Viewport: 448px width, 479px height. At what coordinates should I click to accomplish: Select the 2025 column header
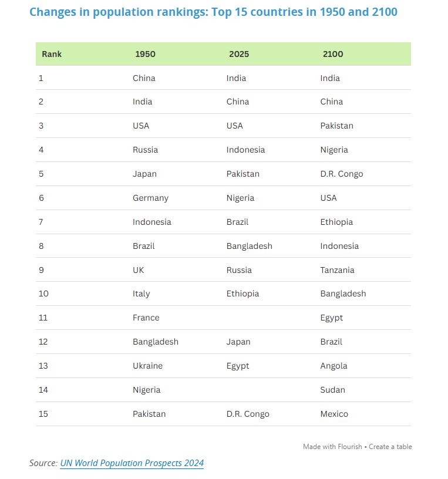239,54
